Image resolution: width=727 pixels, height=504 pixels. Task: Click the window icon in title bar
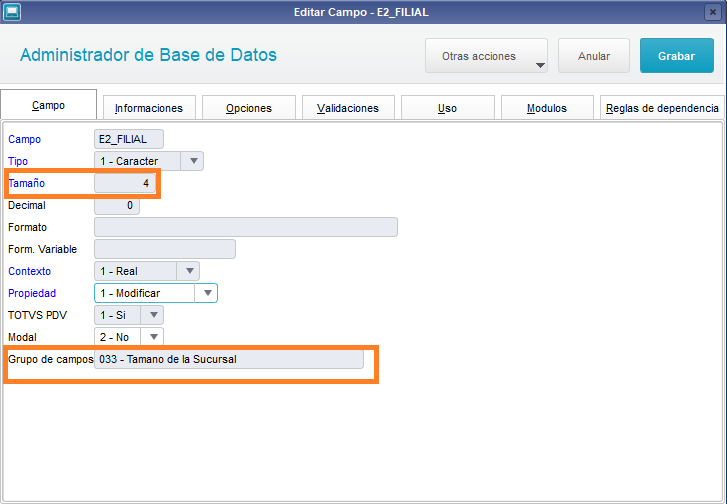[12, 12]
